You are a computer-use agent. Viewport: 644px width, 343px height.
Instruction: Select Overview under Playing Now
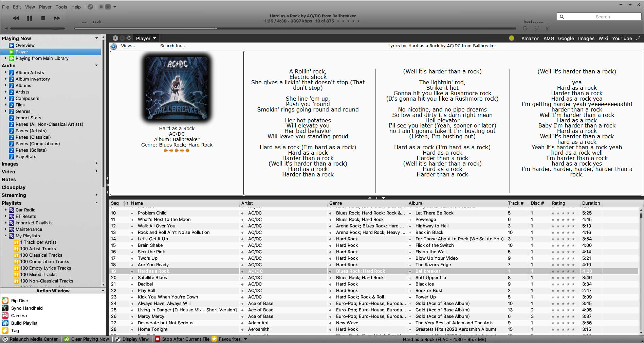(25, 45)
